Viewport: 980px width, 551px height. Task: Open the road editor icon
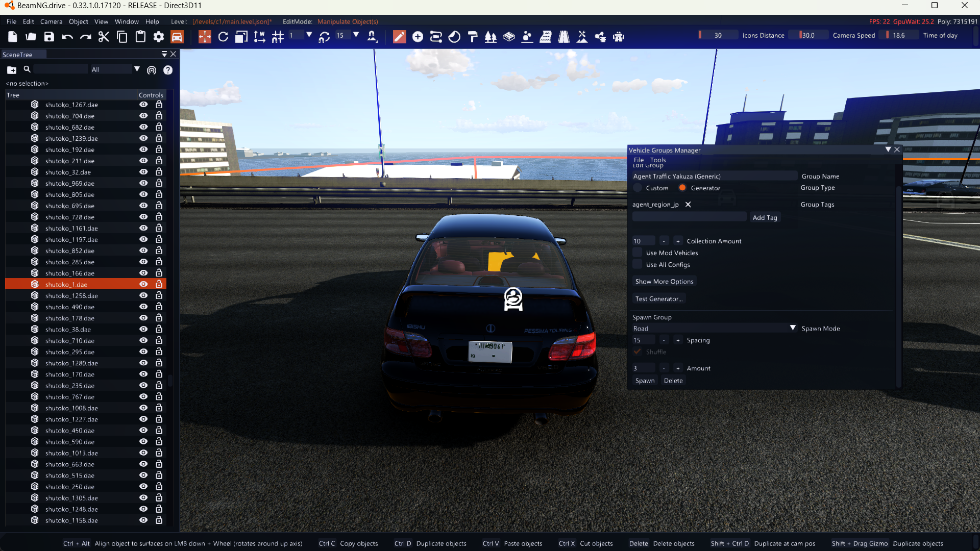(563, 37)
